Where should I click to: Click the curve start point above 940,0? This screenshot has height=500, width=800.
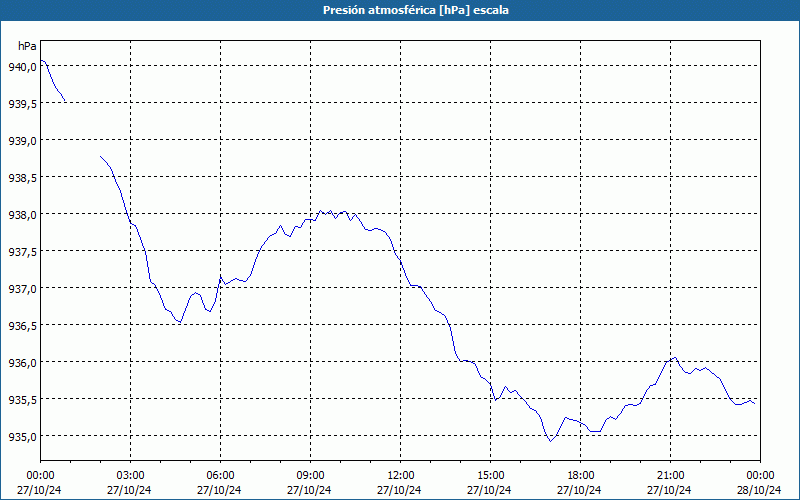point(41,60)
